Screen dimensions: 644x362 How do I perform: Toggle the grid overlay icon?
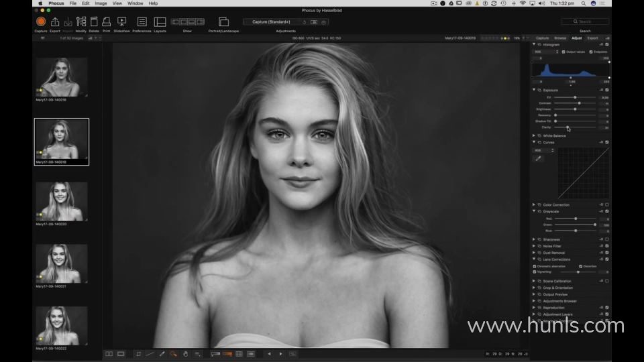tap(239, 354)
